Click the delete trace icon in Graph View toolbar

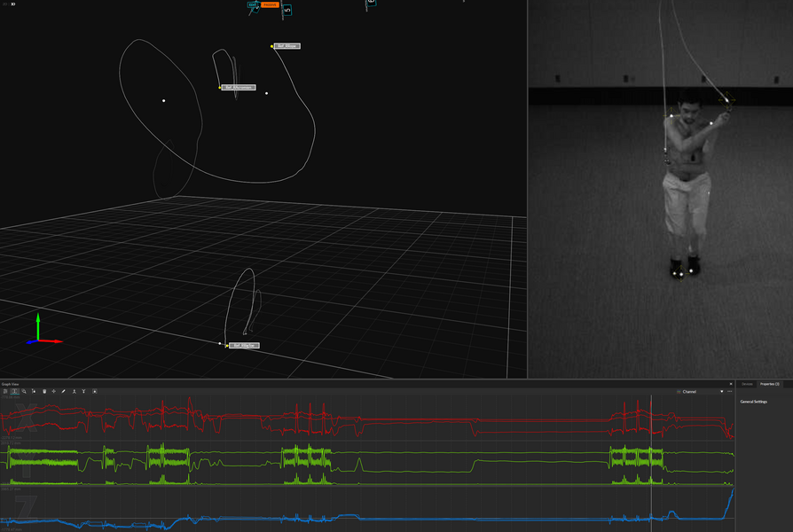[44, 391]
